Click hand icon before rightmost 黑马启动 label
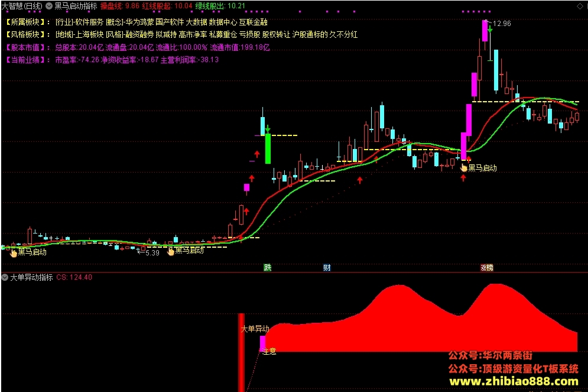This screenshot has height=392, width=588. (x=464, y=168)
